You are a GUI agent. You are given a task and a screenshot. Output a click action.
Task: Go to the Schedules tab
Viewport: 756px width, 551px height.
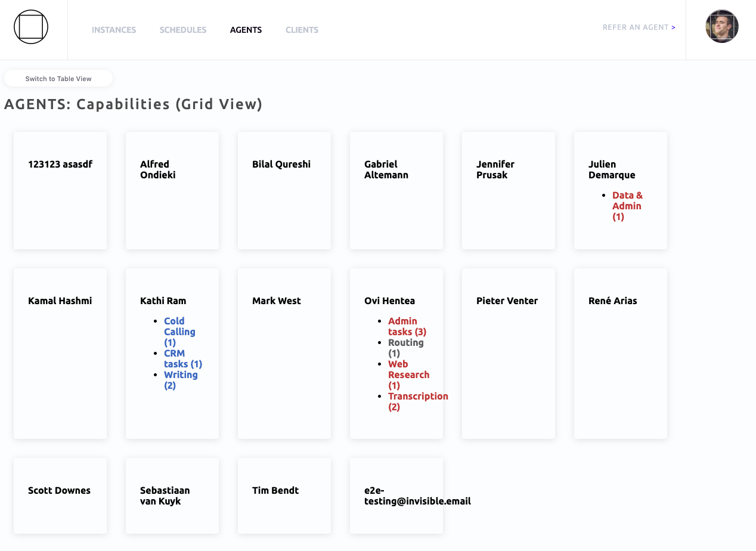(x=183, y=30)
